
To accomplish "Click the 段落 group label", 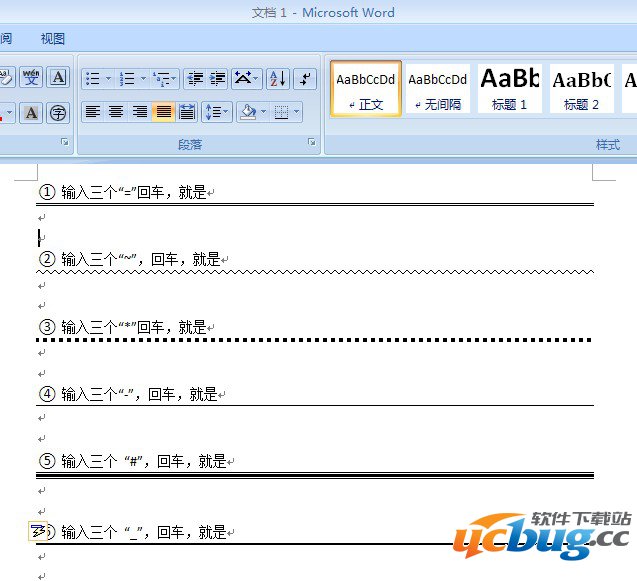I will tap(190, 144).
